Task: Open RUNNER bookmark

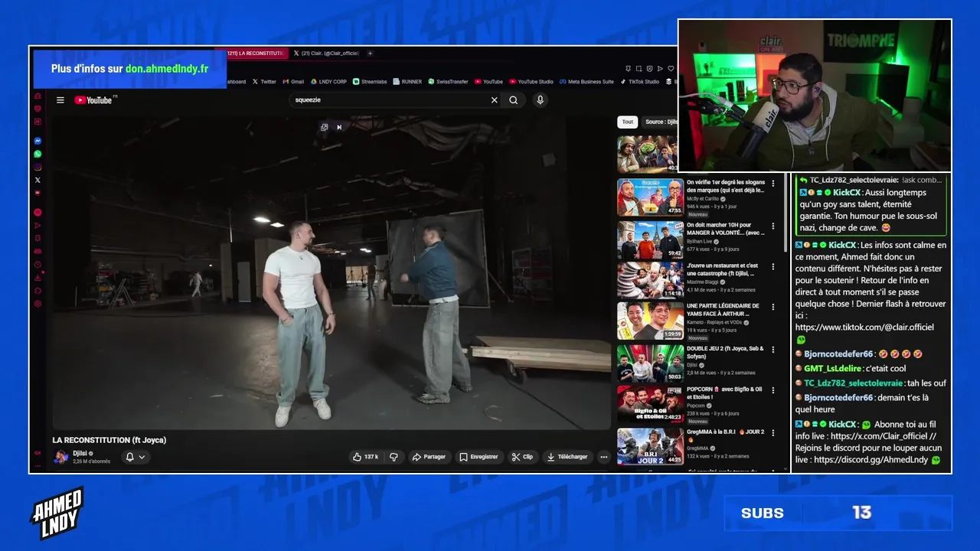Action: (x=408, y=82)
